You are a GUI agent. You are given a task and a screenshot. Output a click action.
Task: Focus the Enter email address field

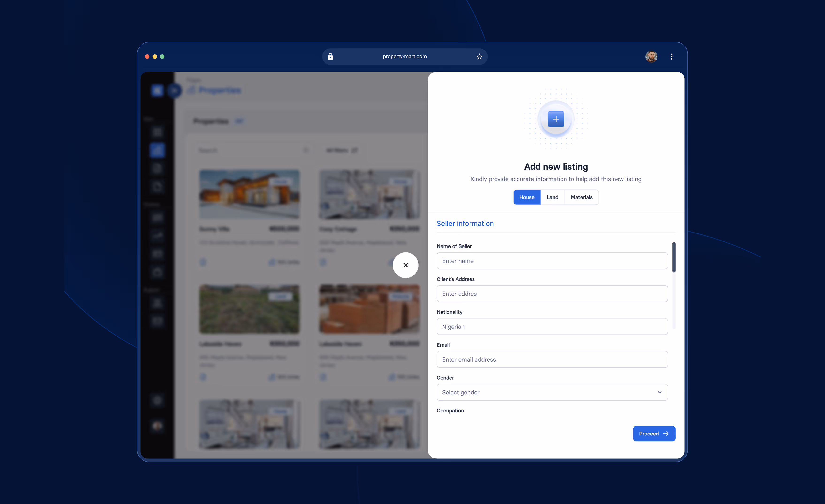tap(552, 359)
